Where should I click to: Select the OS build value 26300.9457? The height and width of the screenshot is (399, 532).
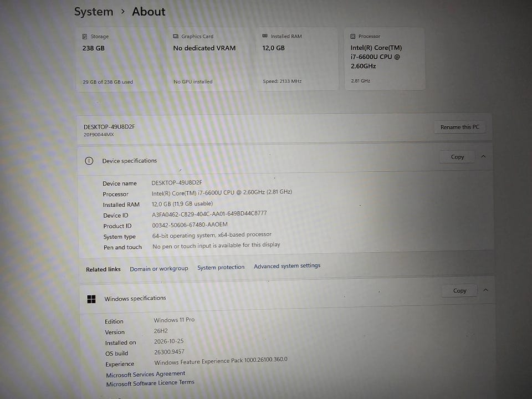click(x=169, y=352)
